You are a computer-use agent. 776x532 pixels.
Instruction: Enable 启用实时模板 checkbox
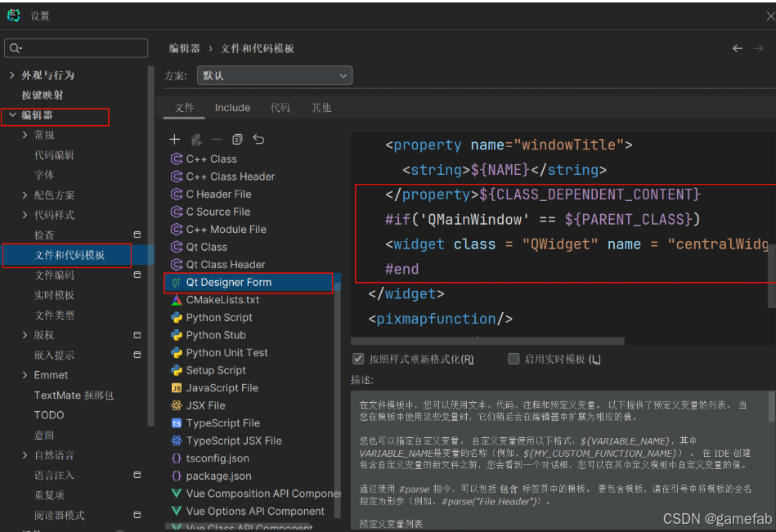[x=515, y=357]
